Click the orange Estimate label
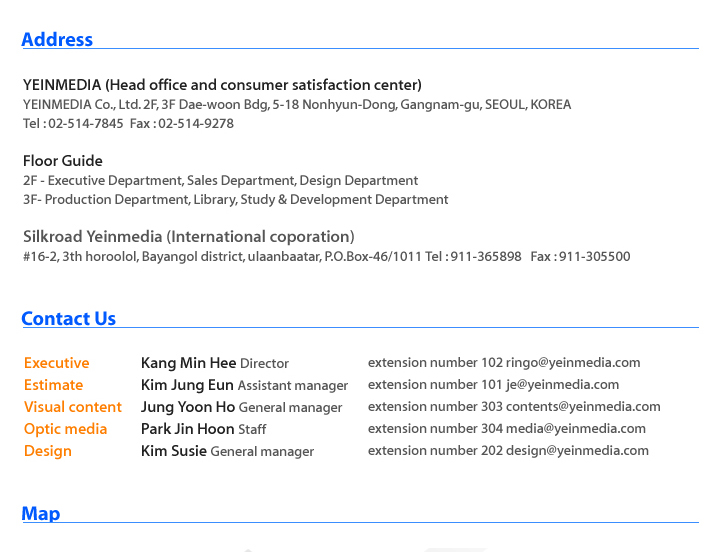This screenshot has width=727, height=552. 53,385
